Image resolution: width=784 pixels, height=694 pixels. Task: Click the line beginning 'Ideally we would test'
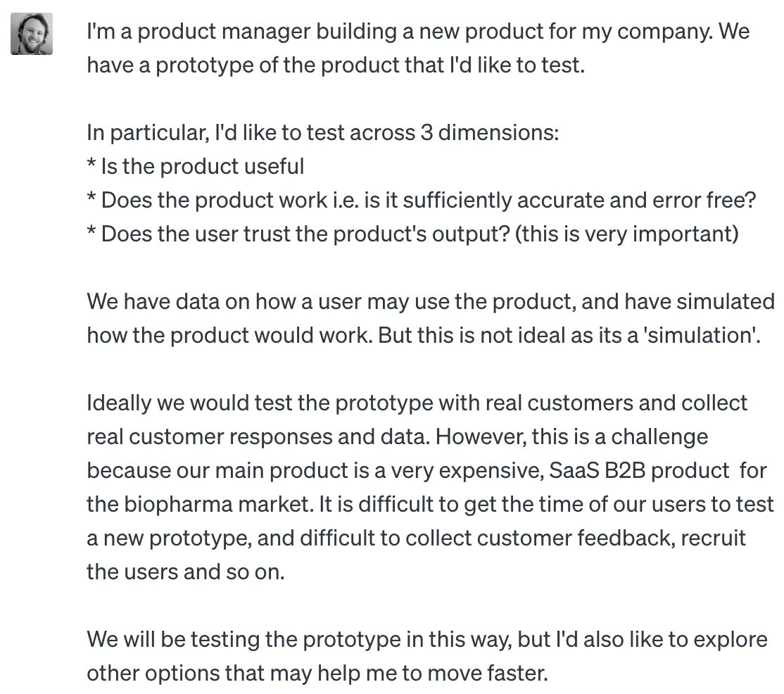[417, 403]
